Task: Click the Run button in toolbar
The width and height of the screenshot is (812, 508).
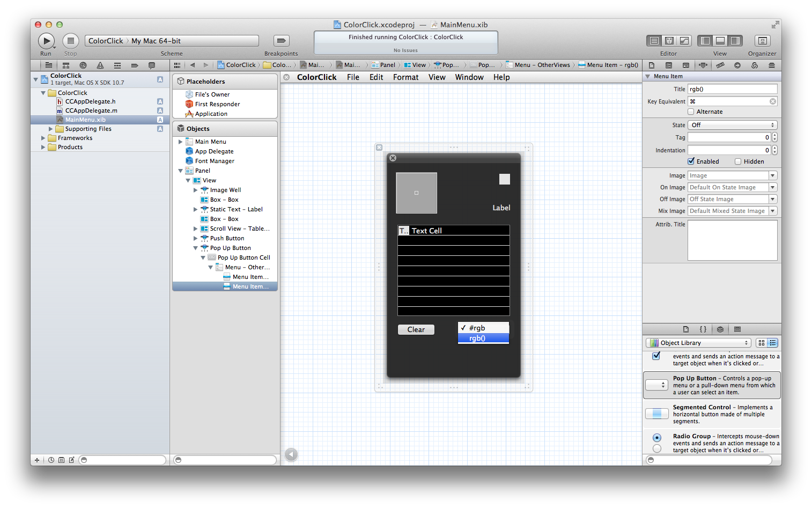Action: click(46, 41)
